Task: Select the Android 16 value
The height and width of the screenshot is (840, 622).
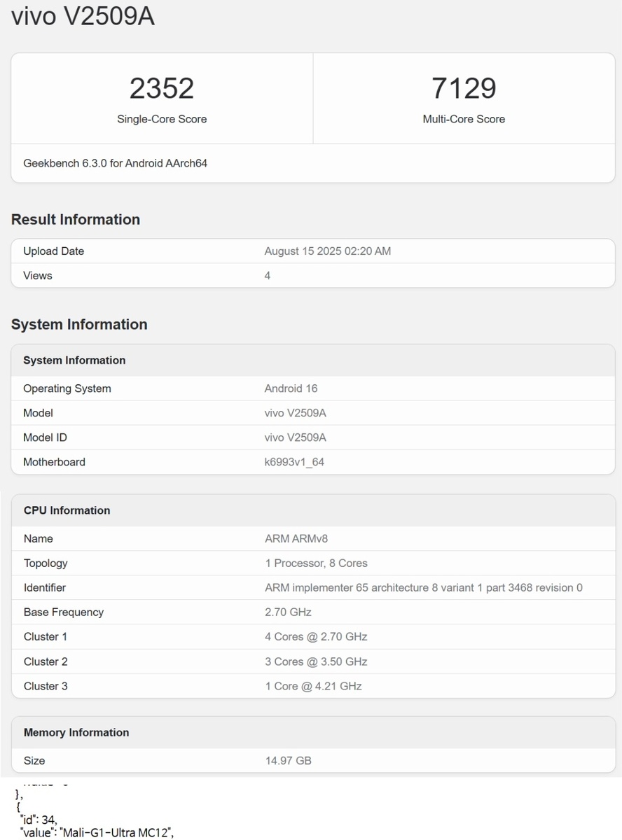Action: (291, 388)
